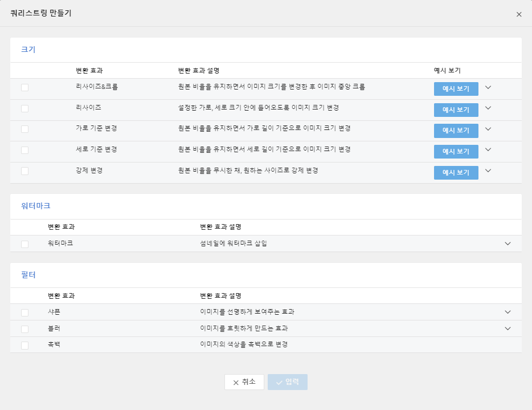Expand the 샤픈 filter options
The height and width of the screenshot is (410, 532).
tap(508, 312)
